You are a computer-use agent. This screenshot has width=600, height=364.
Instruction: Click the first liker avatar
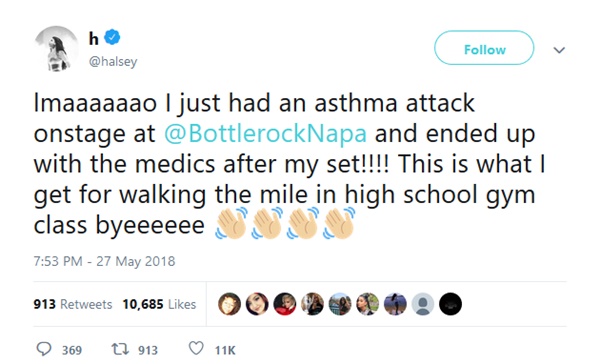(x=229, y=304)
